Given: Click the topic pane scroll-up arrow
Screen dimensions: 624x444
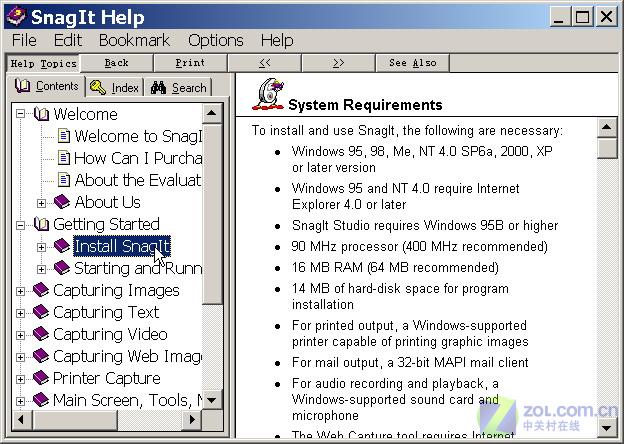Looking at the screenshot, I should (606, 127).
